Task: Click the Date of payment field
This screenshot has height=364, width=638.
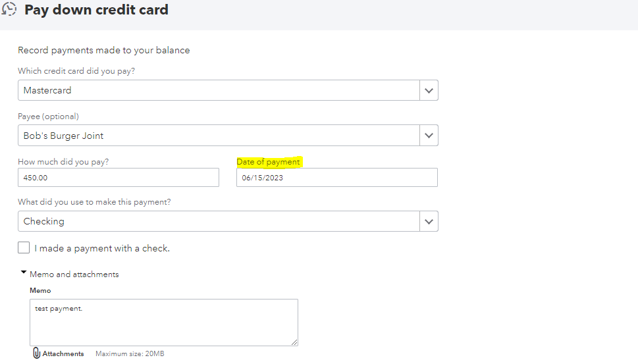Action: tap(336, 178)
